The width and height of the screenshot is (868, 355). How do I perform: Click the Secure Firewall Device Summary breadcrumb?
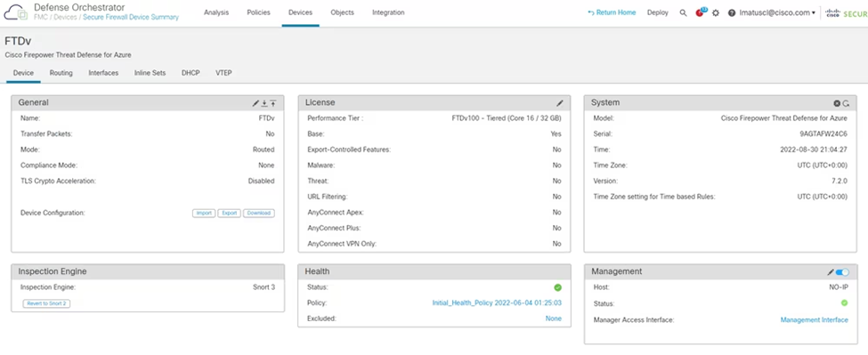(x=131, y=17)
